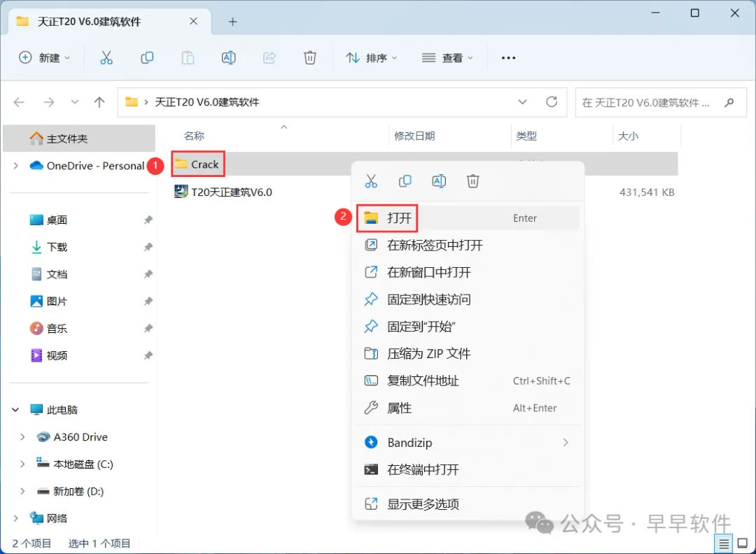Expand the A360 Drive tree node
The width and height of the screenshot is (756, 554).
(22, 437)
